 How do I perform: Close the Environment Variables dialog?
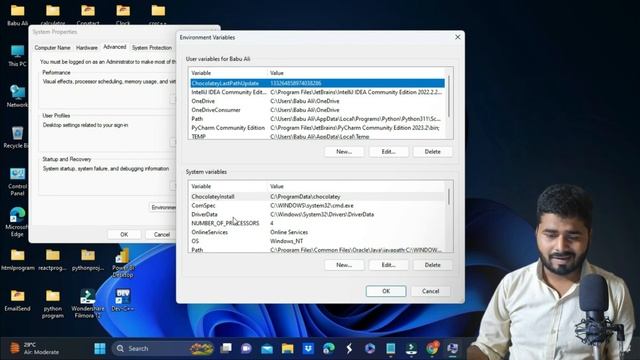[458, 37]
